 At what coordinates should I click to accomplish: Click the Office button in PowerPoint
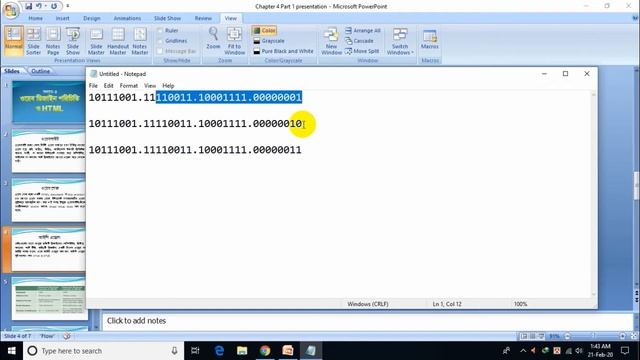click(x=11, y=10)
